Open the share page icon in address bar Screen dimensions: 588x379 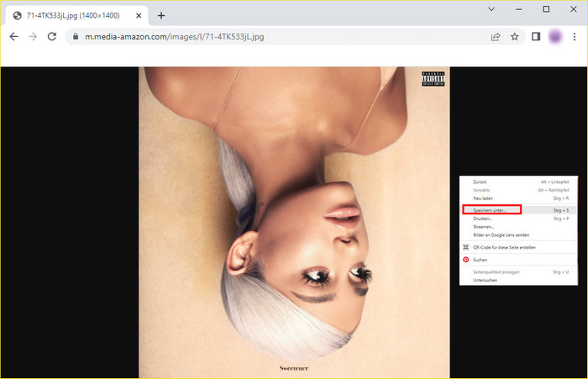pos(496,36)
